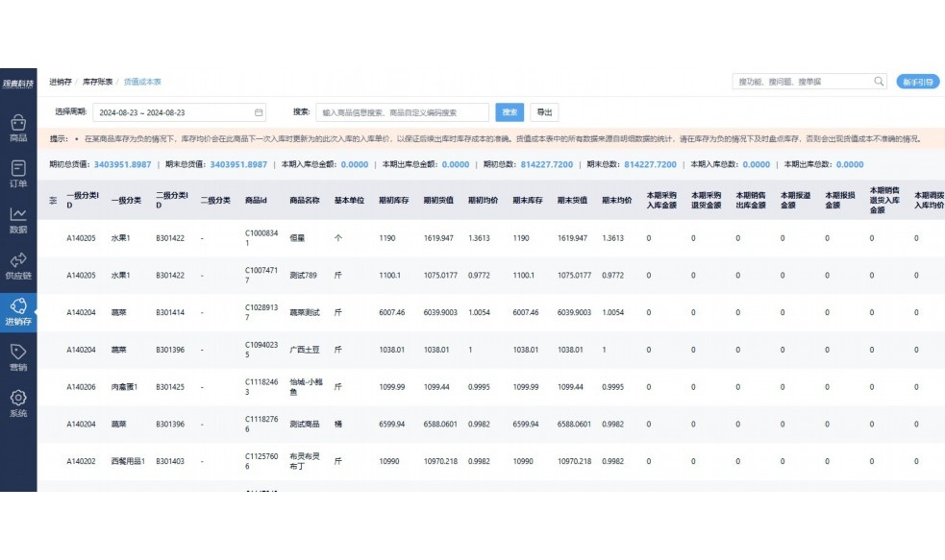Select the 进销存 (Inventory) sidebar icon
The width and height of the screenshot is (945, 560).
(19, 309)
